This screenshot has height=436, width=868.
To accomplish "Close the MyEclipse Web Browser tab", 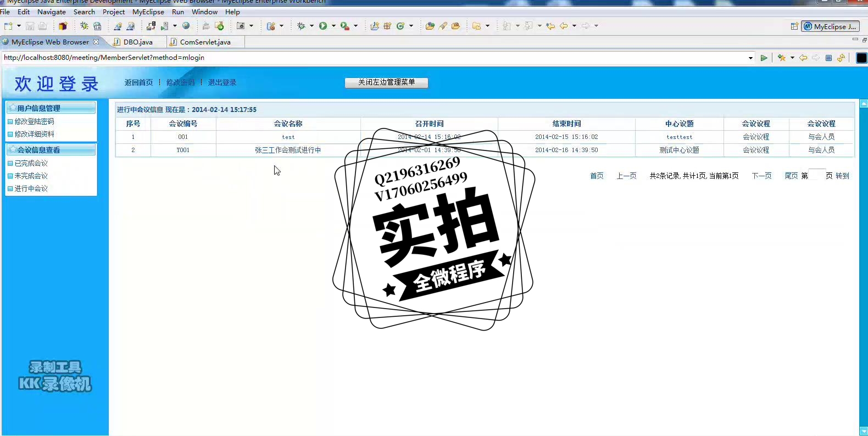I will pyautogui.click(x=96, y=42).
